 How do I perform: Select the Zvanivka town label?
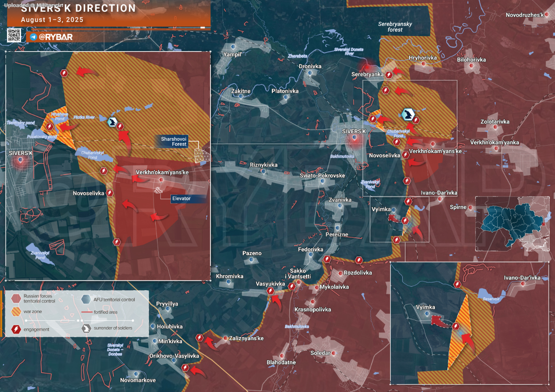pos(340,200)
